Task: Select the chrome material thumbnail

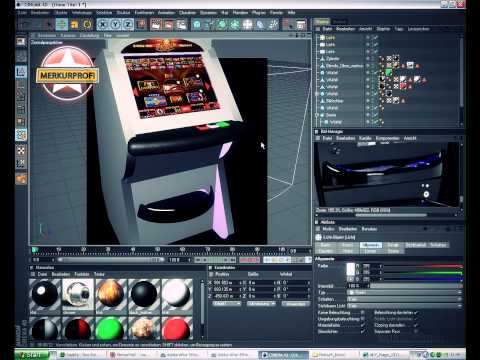Action: click(x=78, y=295)
